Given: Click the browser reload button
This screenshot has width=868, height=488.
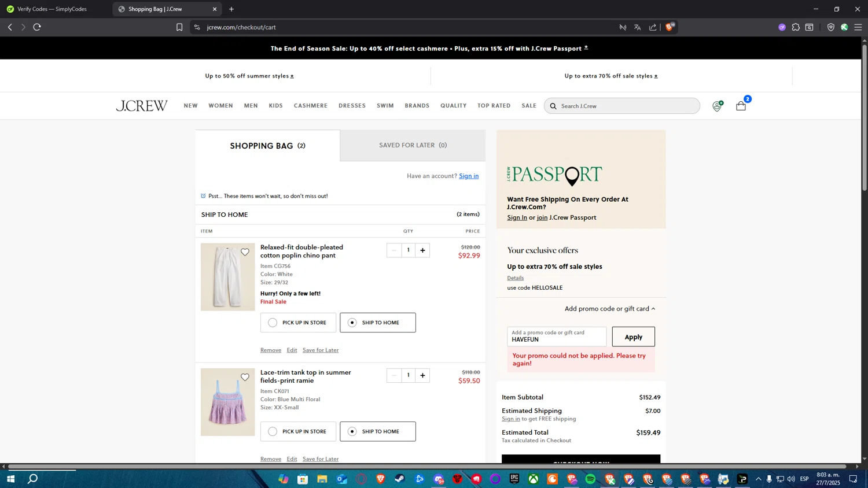Looking at the screenshot, I should [37, 27].
